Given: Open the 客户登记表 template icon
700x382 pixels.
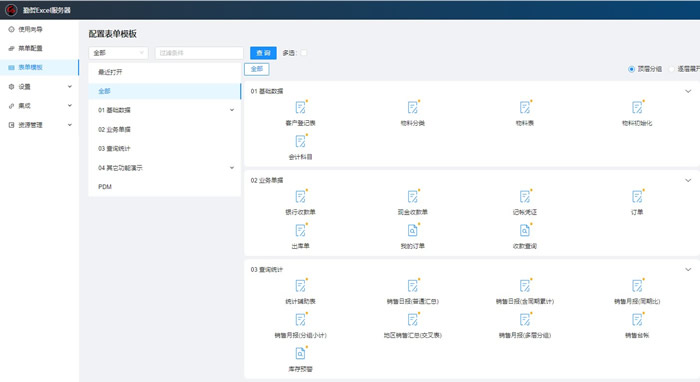Looking at the screenshot, I should pyautogui.click(x=300, y=108).
